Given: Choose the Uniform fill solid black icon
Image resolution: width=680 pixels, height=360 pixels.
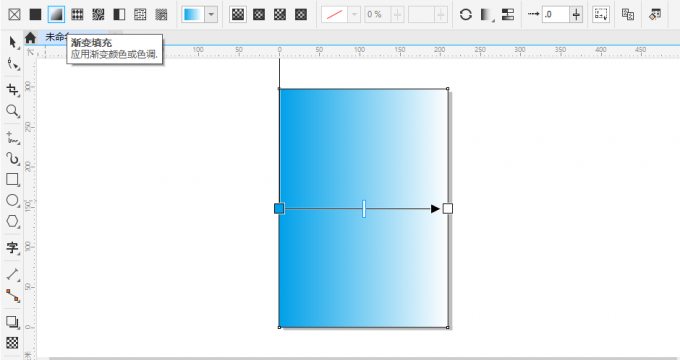Looking at the screenshot, I should 35,14.
